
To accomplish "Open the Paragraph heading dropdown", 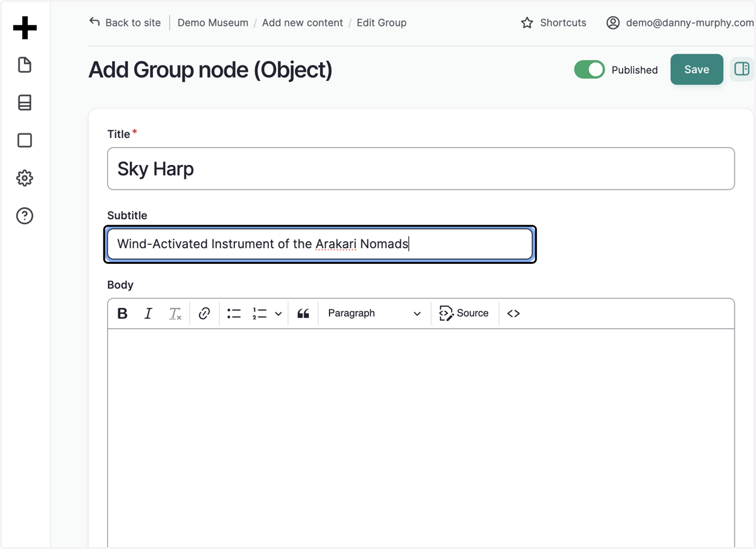I will click(x=374, y=314).
